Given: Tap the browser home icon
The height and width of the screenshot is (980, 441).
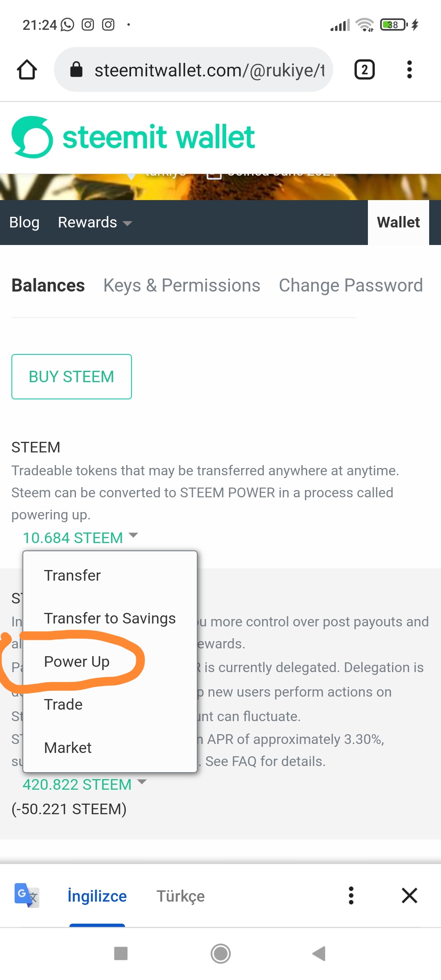Looking at the screenshot, I should (x=27, y=70).
